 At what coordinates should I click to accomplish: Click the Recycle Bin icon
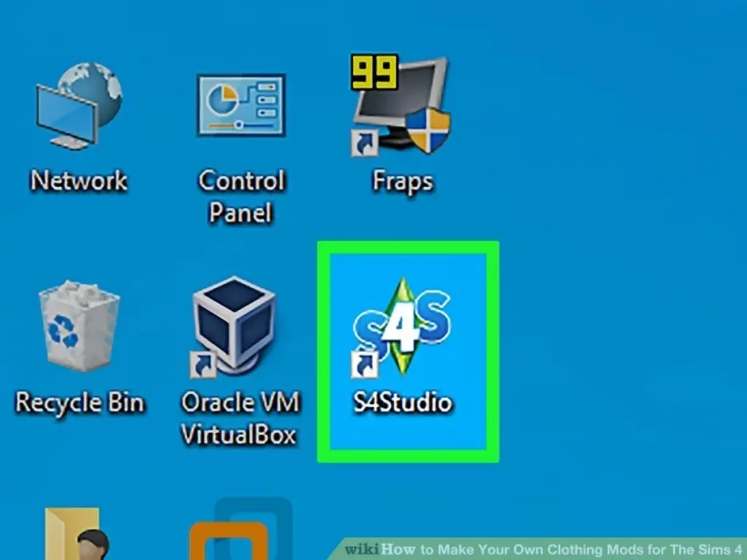tap(79, 325)
